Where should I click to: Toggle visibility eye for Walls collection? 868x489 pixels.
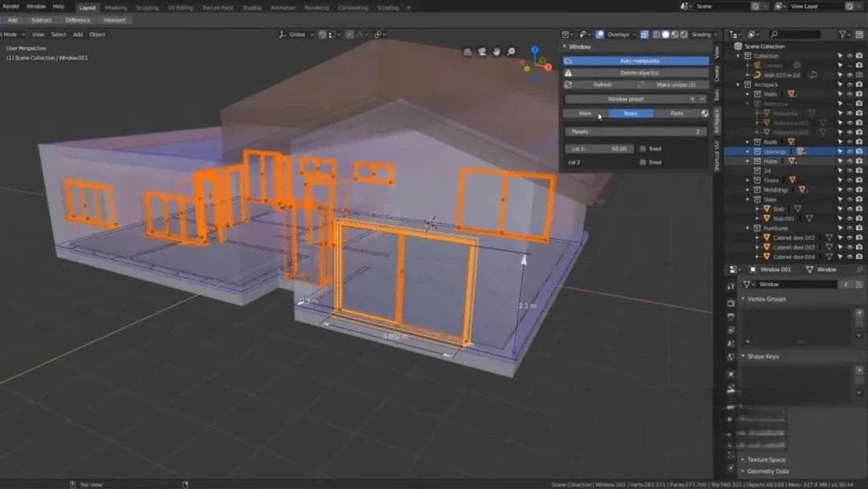tap(850, 94)
